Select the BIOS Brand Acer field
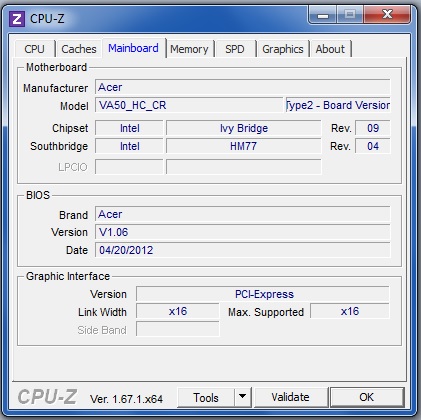This screenshot has width=421, height=420. pyautogui.click(x=242, y=214)
